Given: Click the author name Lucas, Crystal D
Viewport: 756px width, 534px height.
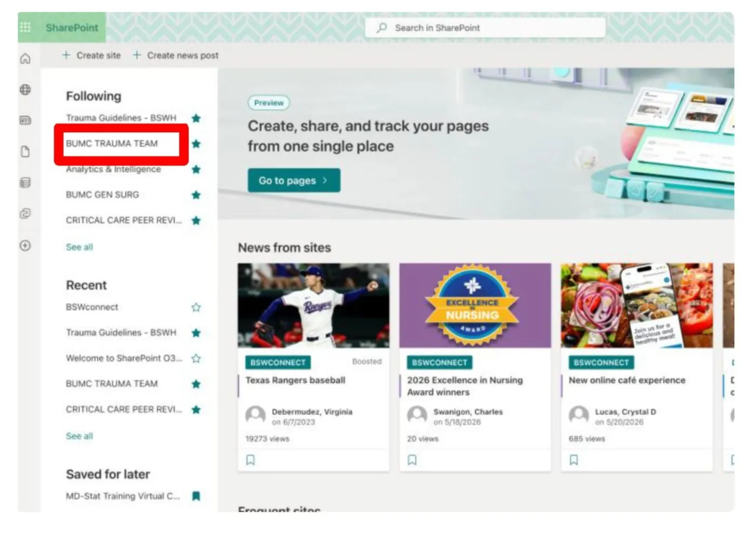Looking at the screenshot, I should tap(625, 411).
